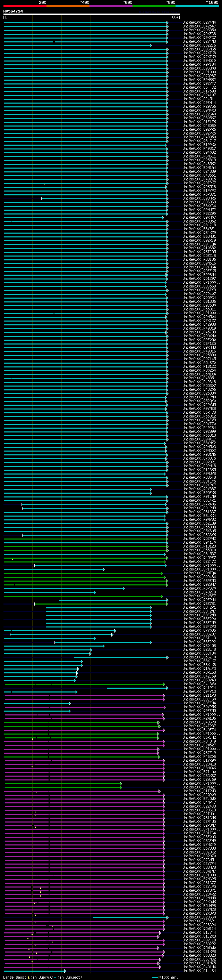The width and height of the screenshot is (222, 980).
Task: Select the UniRef100_Q41924 label
Action: 199,688
